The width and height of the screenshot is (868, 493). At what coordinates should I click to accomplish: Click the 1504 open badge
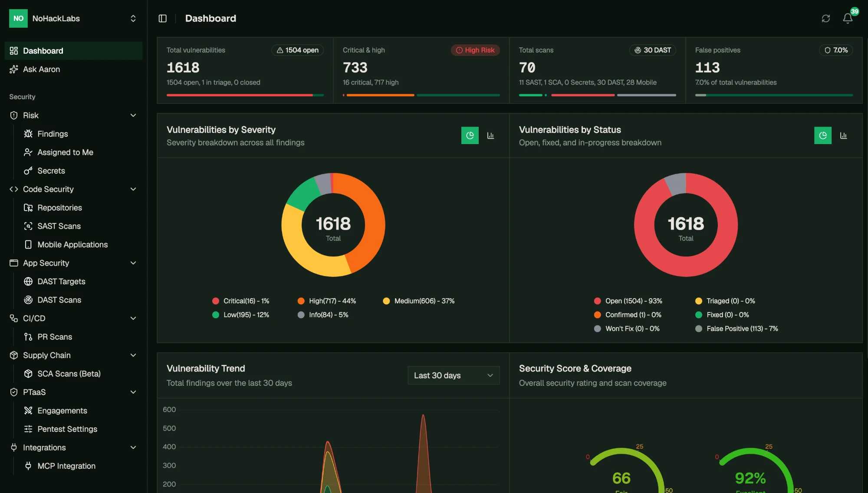point(298,50)
